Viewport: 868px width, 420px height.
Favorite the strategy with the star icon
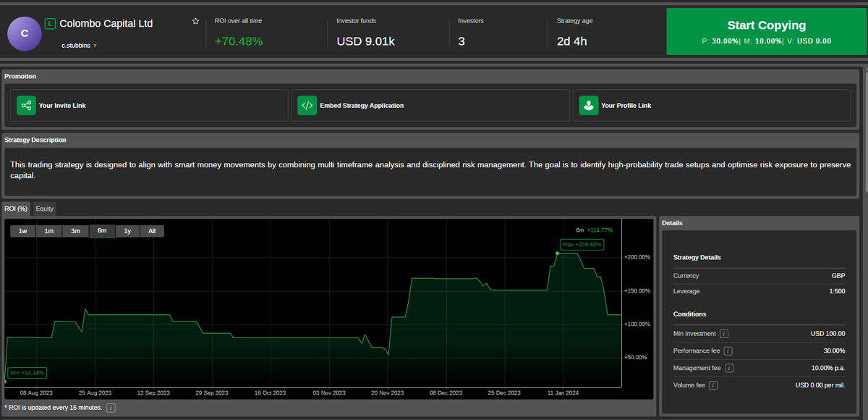point(195,22)
